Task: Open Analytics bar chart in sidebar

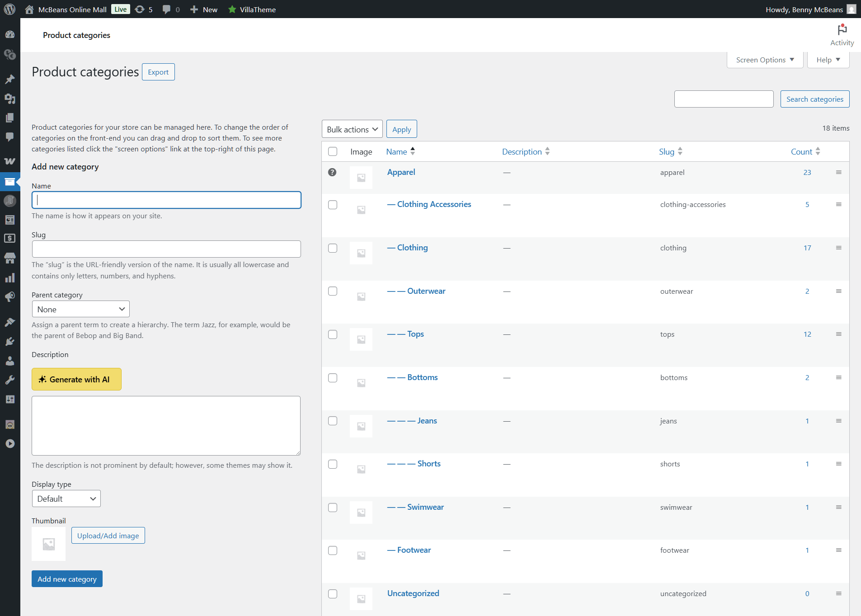Action: (10, 277)
